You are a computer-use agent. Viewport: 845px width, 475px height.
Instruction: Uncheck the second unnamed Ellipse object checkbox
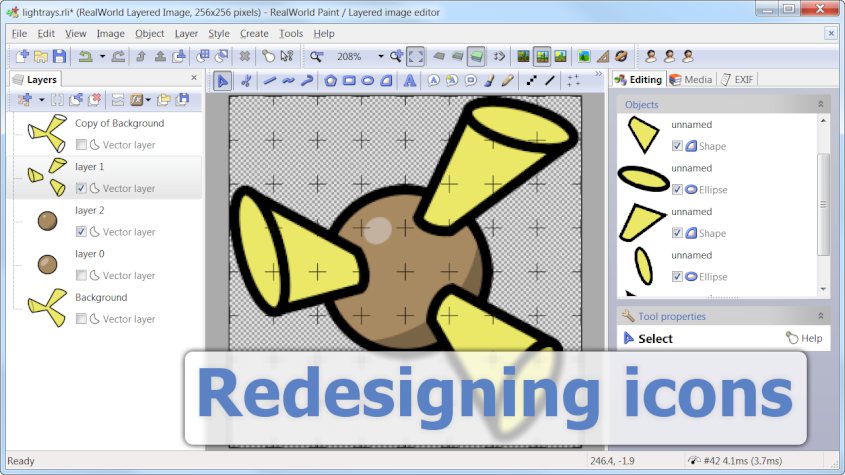677,277
